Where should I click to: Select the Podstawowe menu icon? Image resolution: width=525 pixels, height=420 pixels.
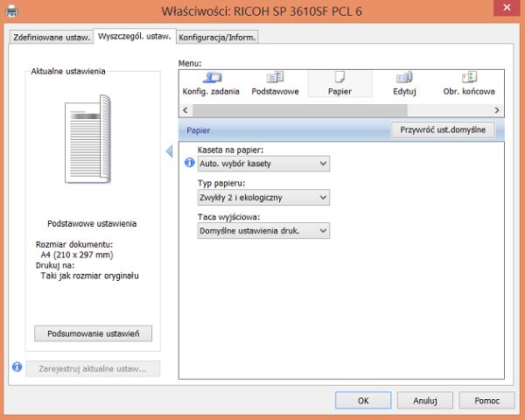276,84
